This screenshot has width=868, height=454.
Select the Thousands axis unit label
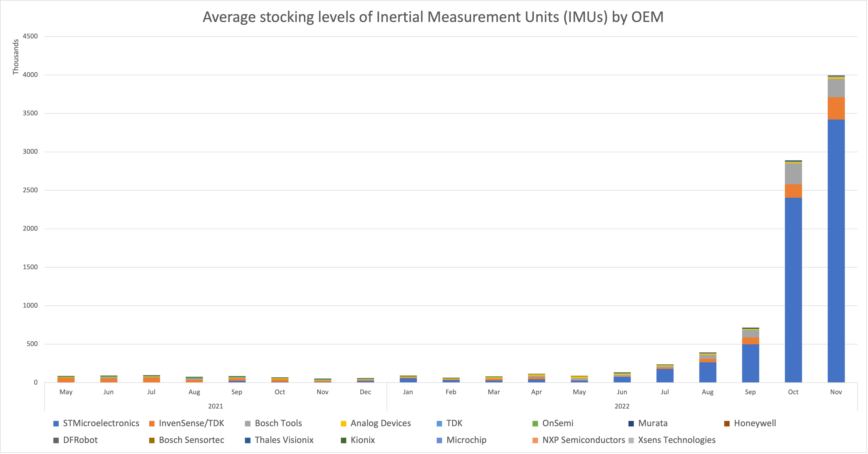[x=16, y=57]
